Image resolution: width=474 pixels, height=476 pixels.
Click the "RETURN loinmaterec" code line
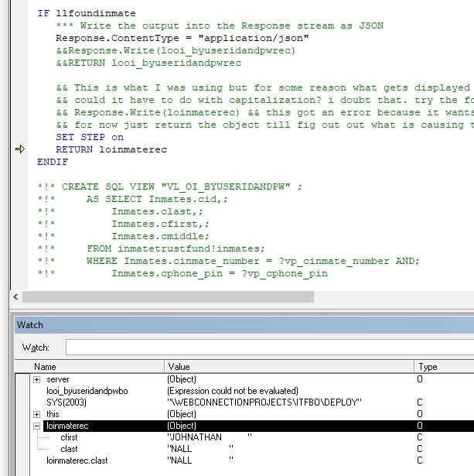pos(111,149)
